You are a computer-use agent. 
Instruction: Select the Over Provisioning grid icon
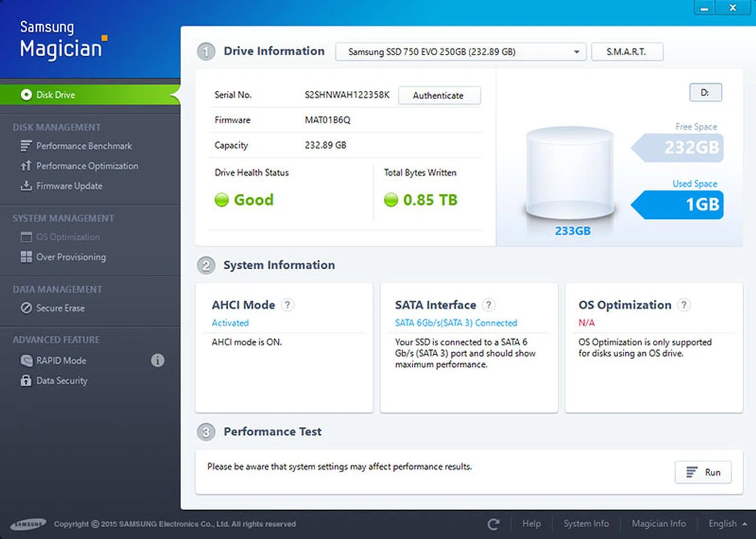pos(26,257)
